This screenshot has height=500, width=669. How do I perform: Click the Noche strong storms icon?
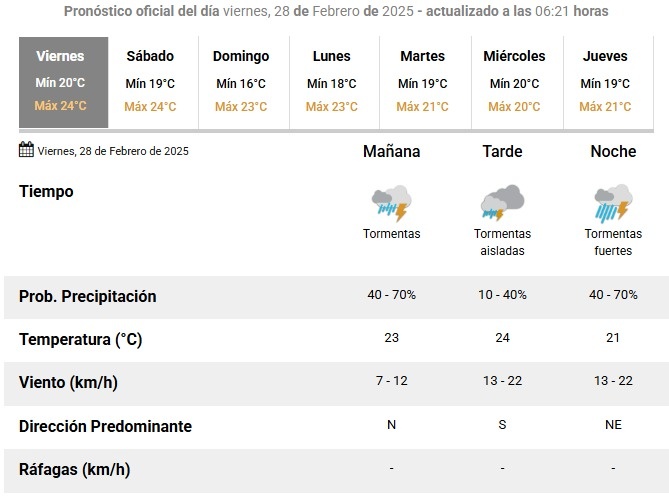(613, 203)
